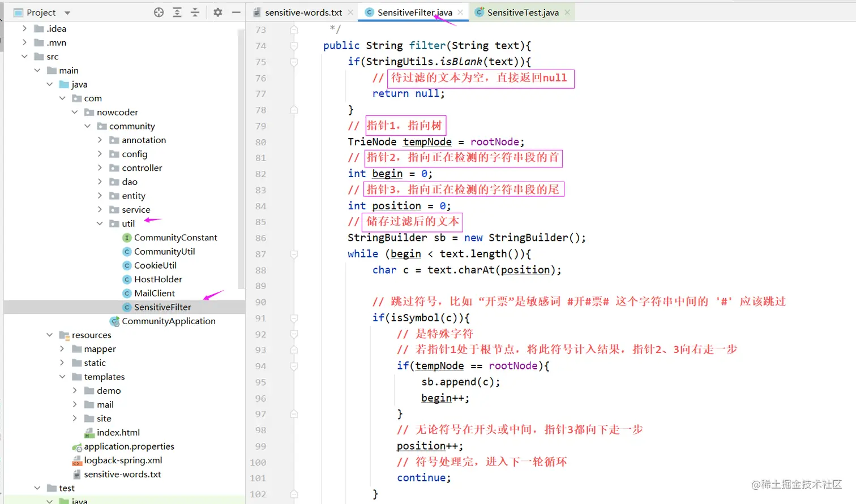Expand the mail folder
This screenshot has width=856, height=504.
(75, 404)
